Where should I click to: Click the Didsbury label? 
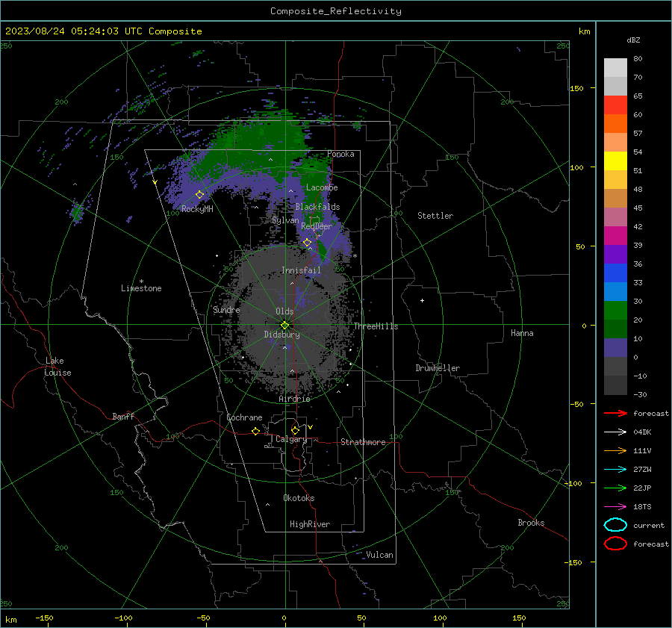[281, 335]
